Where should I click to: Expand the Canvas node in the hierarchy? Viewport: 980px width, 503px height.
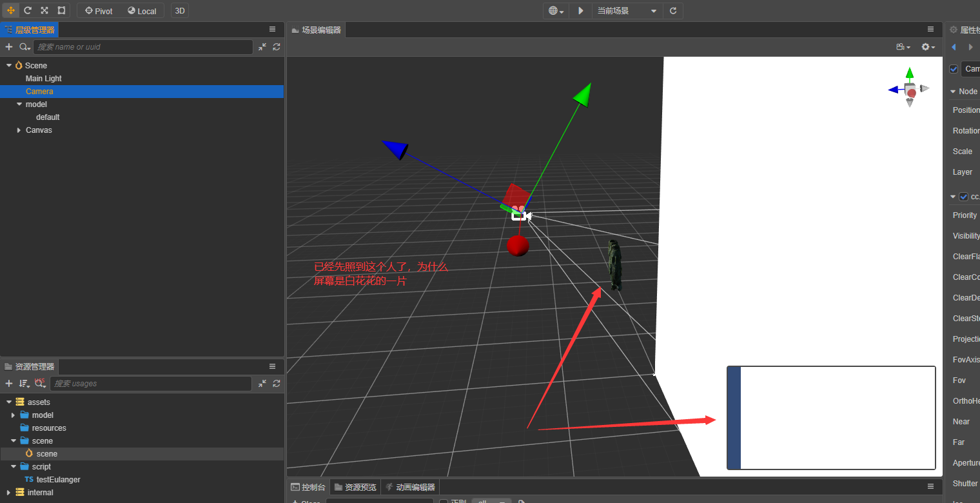(x=19, y=130)
